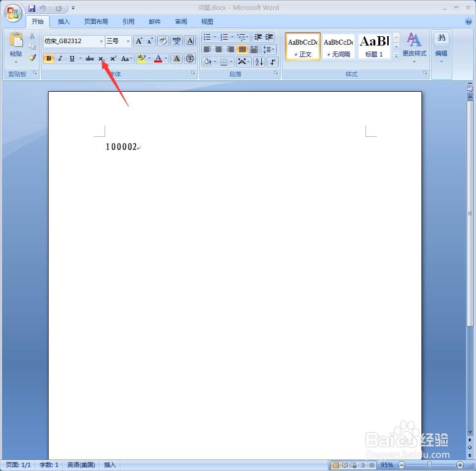The height and width of the screenshot is (471, 476).
Task: Toggle underline formatting
Action: (x=72, y=59)
